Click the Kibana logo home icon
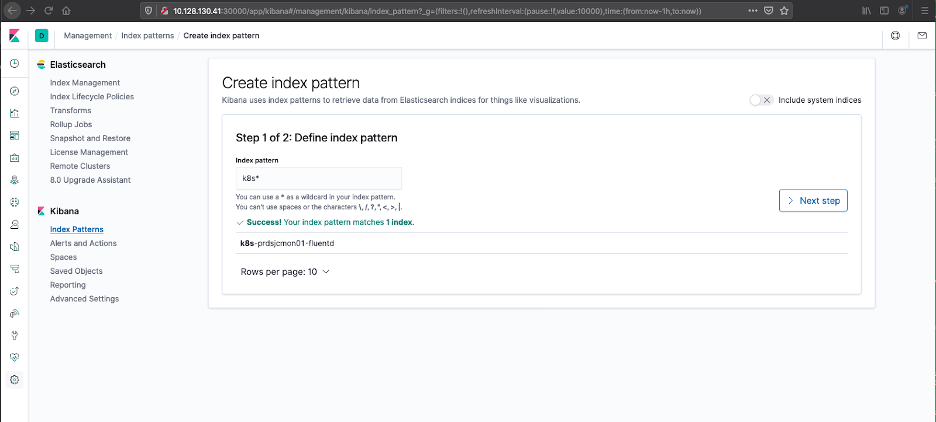This screenshot has width=936, height=422. pyautogui.click(x=14, y=36)
